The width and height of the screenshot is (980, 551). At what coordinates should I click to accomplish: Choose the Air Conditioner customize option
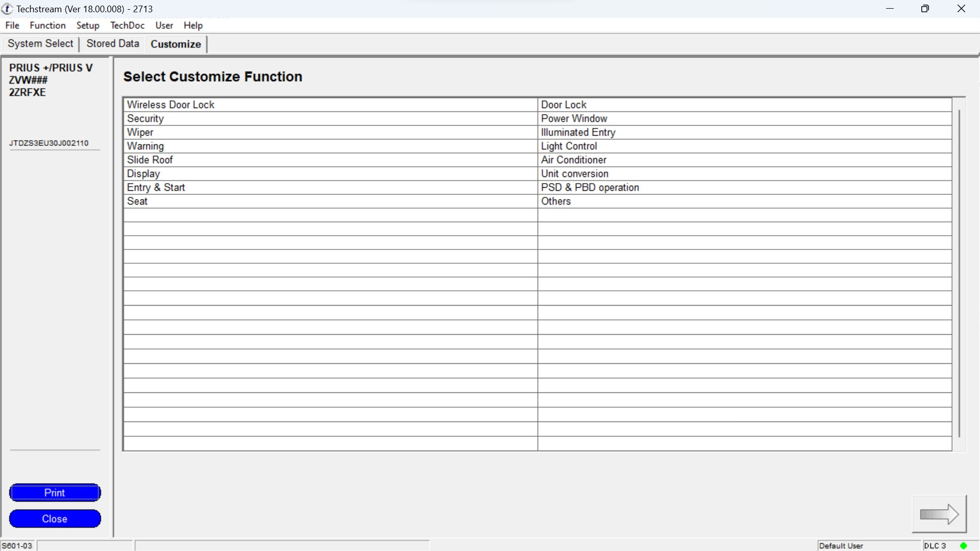(x=574, y=160)
